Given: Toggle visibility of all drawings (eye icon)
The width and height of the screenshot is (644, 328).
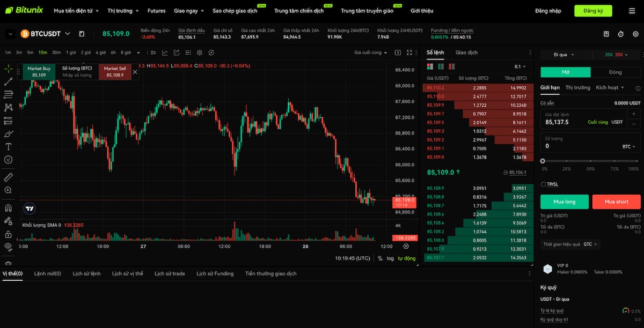Looking at the screenshot, I should pyautogui.click(x=8, y=247).
